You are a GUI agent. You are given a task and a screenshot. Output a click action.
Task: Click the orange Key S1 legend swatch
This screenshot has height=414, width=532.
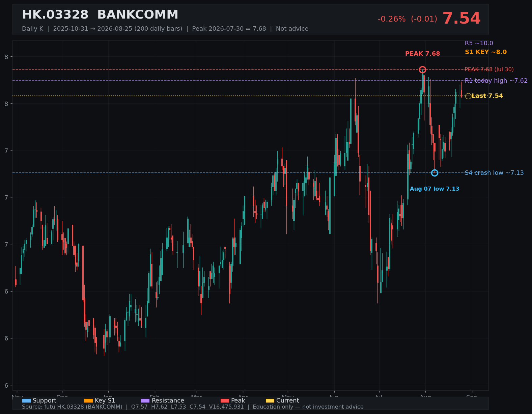[x=89, y=401]
